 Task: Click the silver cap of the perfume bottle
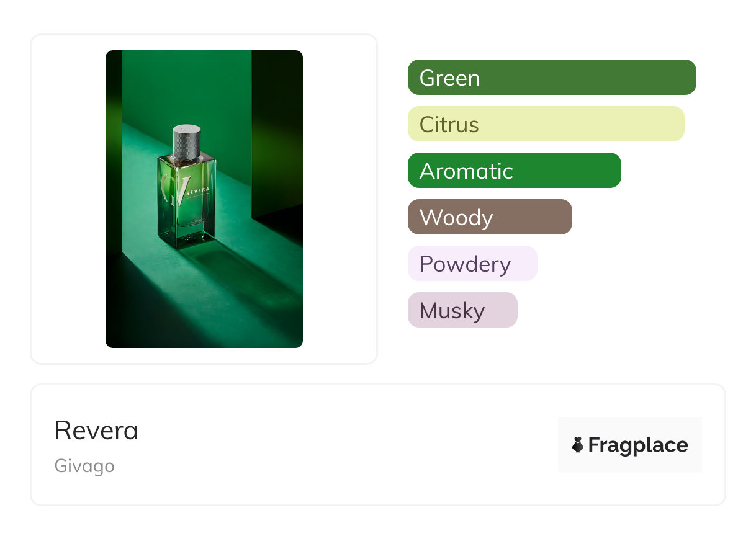(x=187, y=141)
